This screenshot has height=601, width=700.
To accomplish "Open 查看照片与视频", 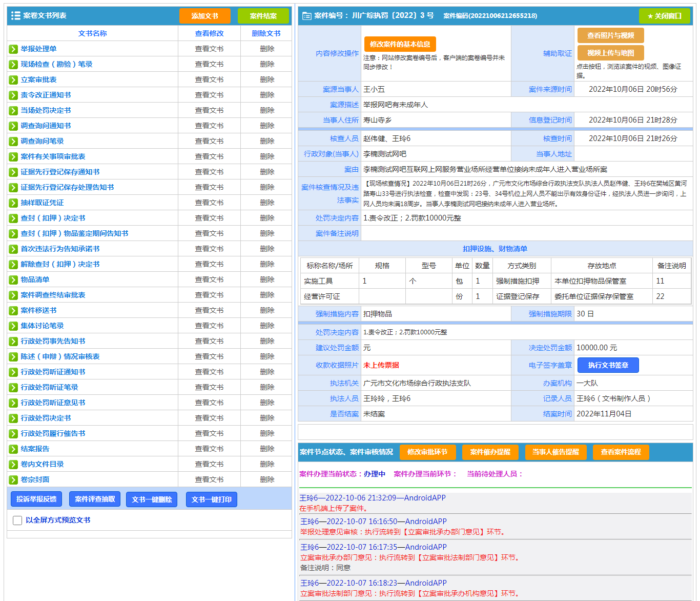I will click(x=611, y=35).
